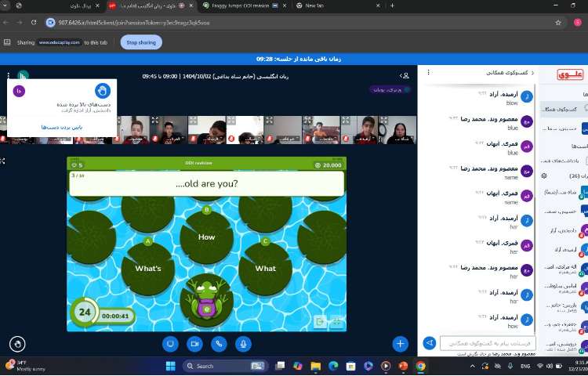588x376 pixels.
Task: Click the raise hand icon at bottom left
Action: (x=17, y=343)
